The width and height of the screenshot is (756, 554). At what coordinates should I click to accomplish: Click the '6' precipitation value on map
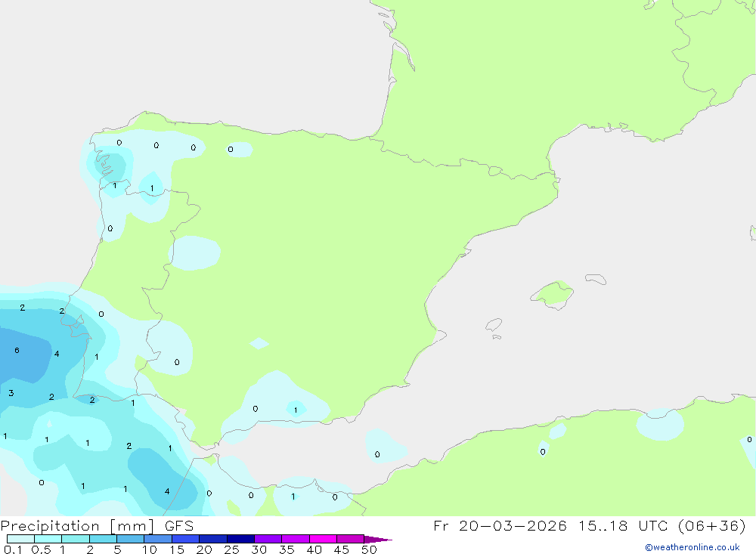17,351
